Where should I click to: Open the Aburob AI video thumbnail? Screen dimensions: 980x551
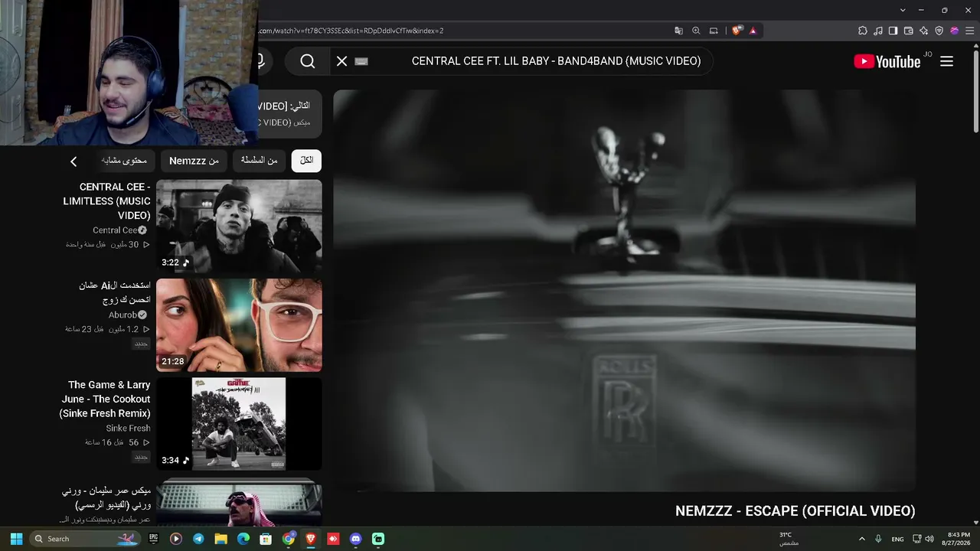click(239, 325)
